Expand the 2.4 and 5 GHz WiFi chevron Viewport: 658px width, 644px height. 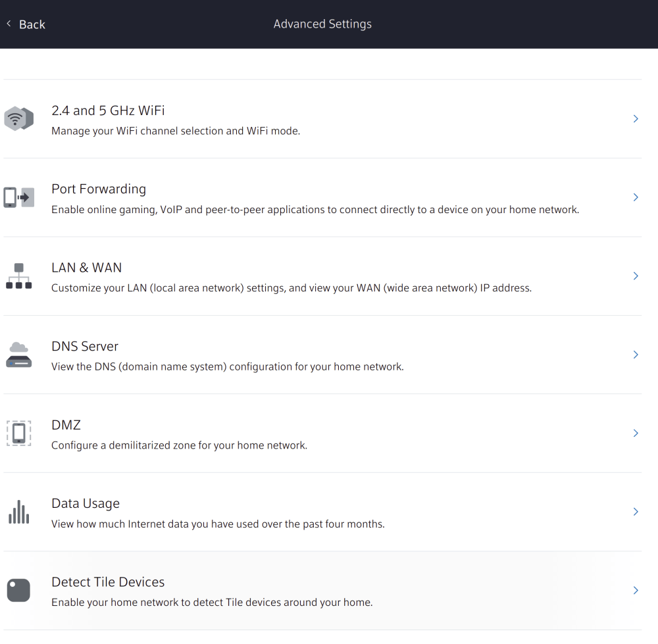[636, 119]
